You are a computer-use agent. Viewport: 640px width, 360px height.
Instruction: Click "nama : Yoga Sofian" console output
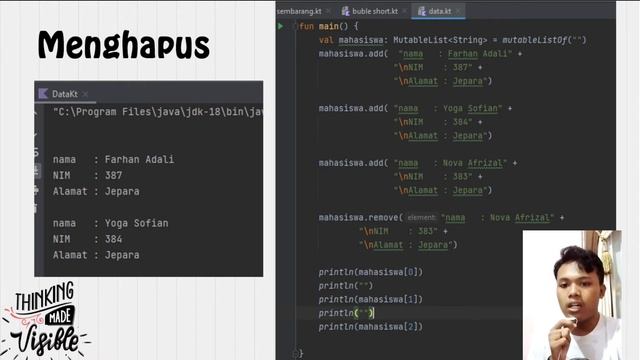point(111,223)
